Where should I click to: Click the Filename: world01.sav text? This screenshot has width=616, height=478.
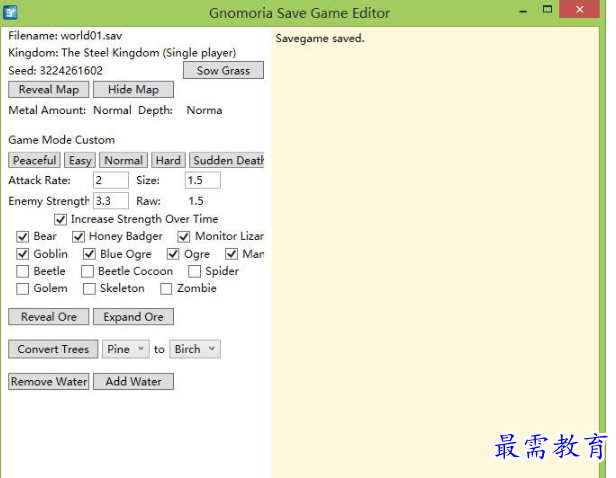tap(65, 36)
